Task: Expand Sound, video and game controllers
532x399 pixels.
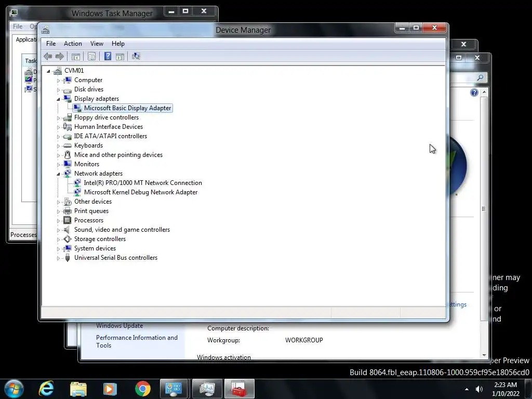Action: tap(58, 230)
